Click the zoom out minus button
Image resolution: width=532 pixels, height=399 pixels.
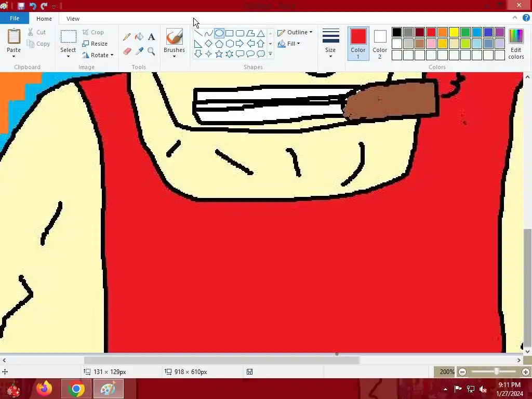coord(462,372)
